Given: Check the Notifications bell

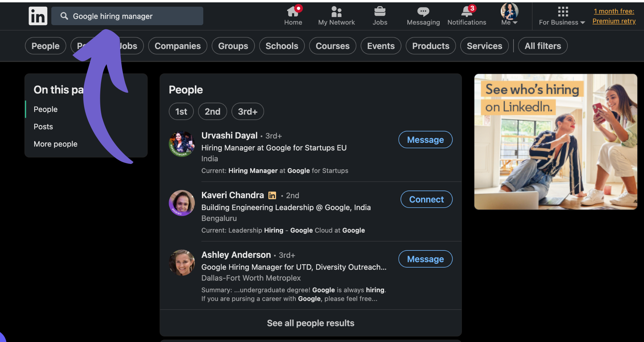Looking at the screenshot, I should click(x=466, y=12).
